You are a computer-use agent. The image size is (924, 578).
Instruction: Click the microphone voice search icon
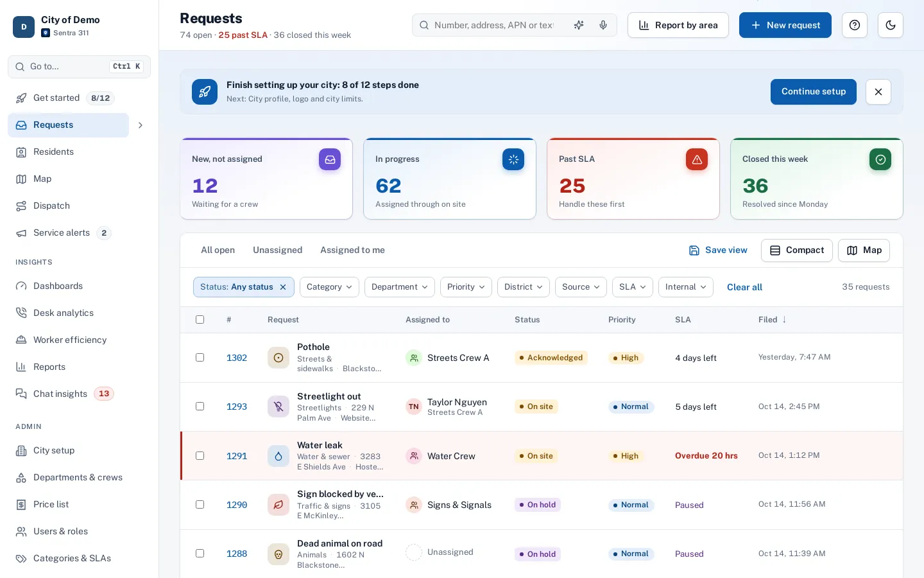click(x=603, y=25)
